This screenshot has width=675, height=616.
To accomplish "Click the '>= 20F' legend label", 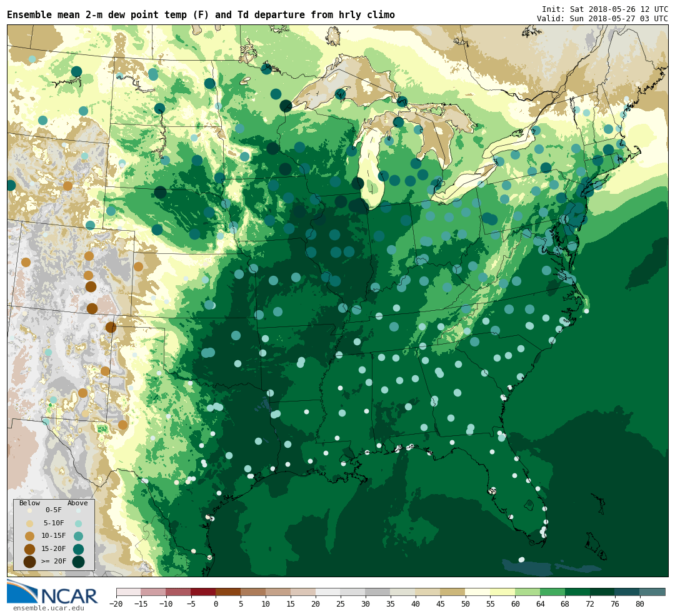I will [x=54, y=562].
